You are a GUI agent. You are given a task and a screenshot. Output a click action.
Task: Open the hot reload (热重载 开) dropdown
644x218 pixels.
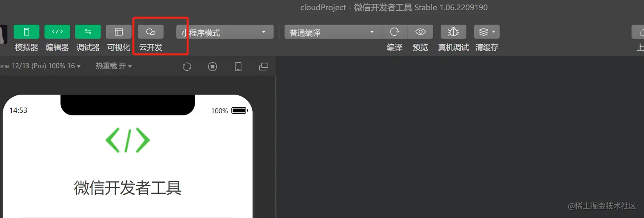click(x=114, y=66)
